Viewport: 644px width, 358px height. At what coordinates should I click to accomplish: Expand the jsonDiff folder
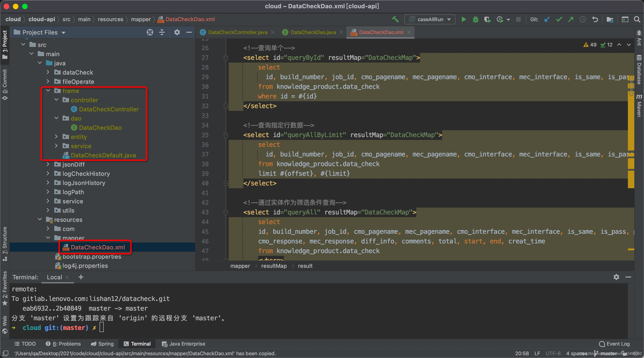click(x=48, y=164)
